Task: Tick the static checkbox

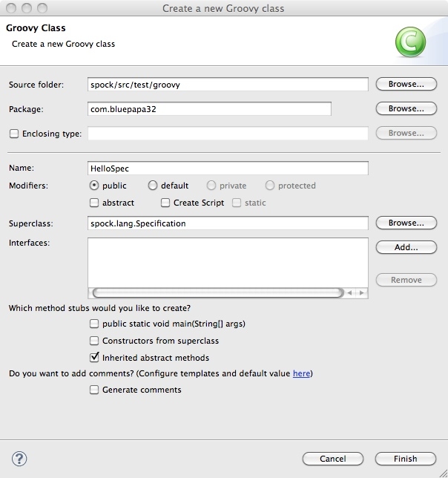Action: point(237,203)
